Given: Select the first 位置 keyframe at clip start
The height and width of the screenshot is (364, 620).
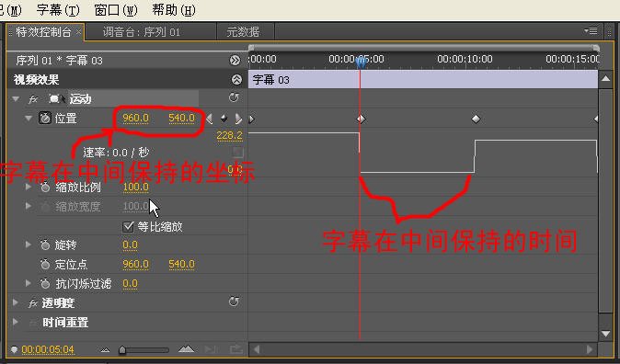Looking at the screenshot, I should click(251, 119).
